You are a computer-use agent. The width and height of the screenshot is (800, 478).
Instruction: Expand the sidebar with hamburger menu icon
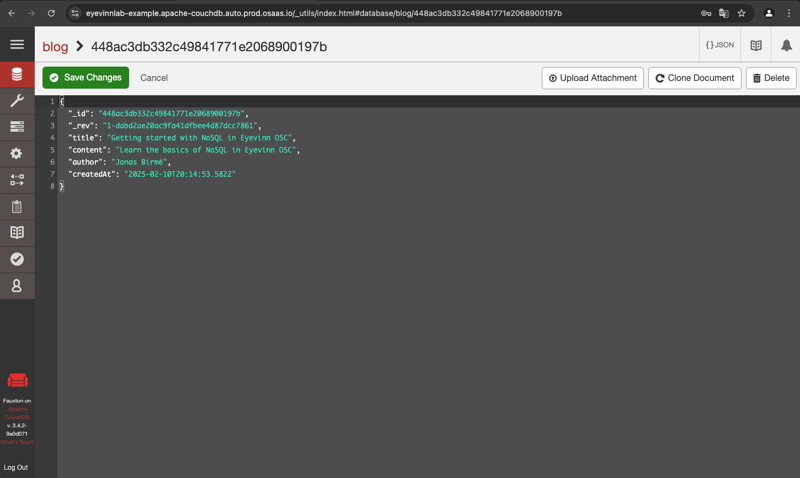17,45
